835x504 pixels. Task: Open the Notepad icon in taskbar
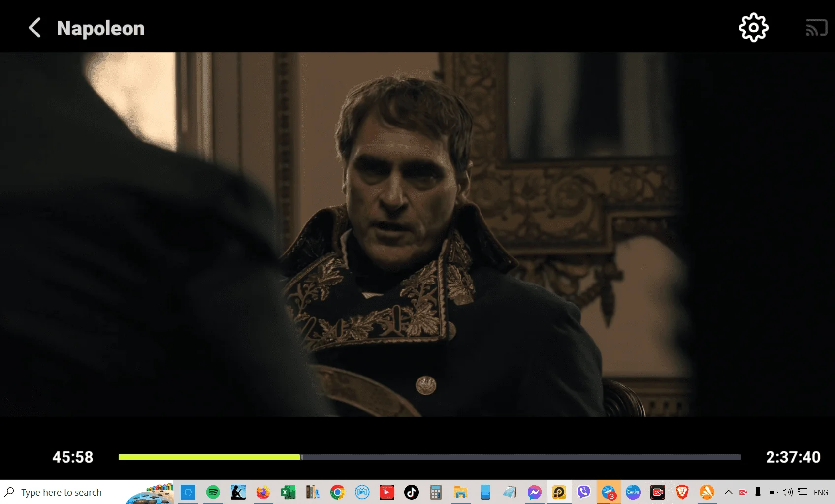tap(510, 492)
